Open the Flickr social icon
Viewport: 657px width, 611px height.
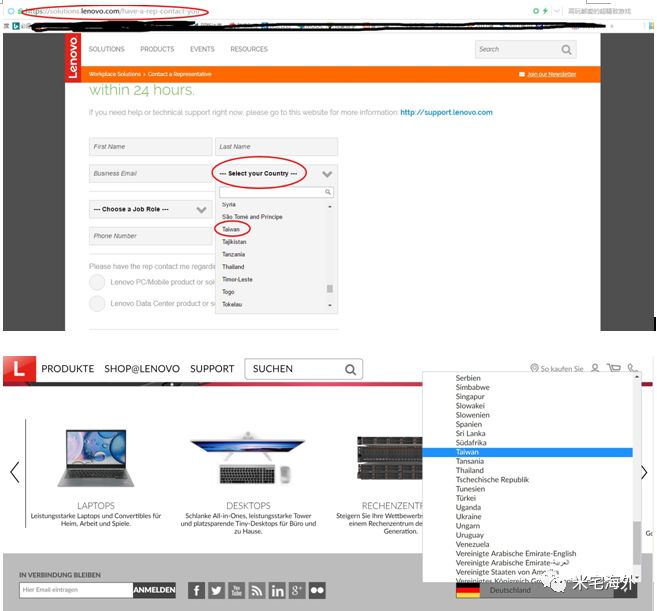tap(317, 590)
